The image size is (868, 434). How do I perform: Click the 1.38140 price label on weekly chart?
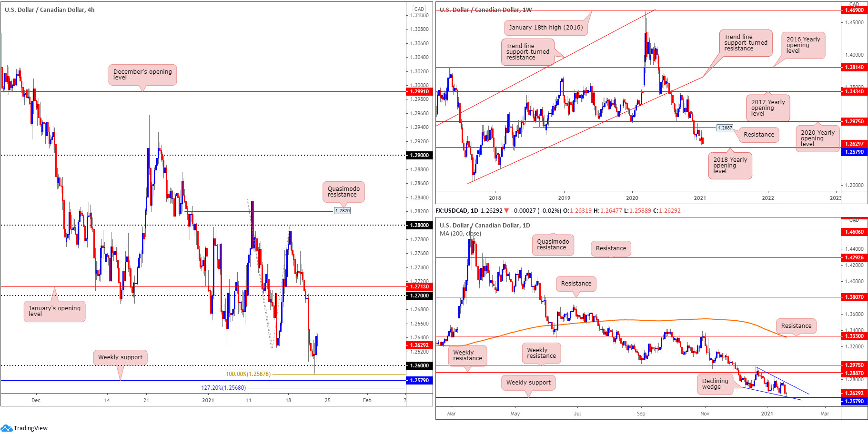854,67
